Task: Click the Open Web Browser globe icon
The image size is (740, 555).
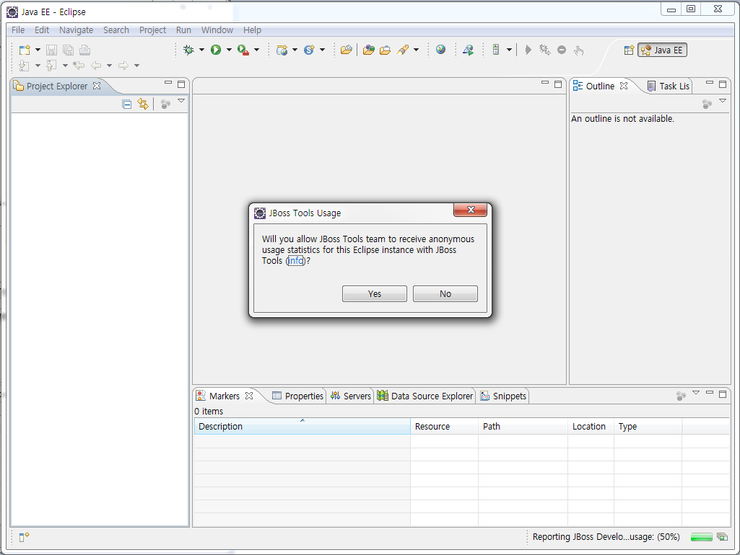Action: click(440, 50)
